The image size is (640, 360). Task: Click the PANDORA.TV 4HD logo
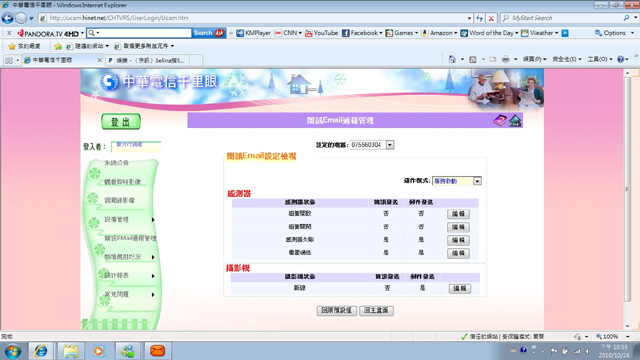coord(48,33)
